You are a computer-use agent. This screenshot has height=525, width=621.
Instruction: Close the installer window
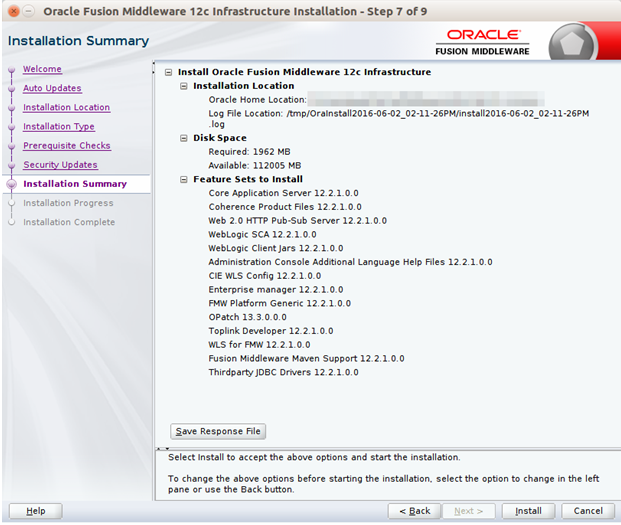tap(13, 11)
